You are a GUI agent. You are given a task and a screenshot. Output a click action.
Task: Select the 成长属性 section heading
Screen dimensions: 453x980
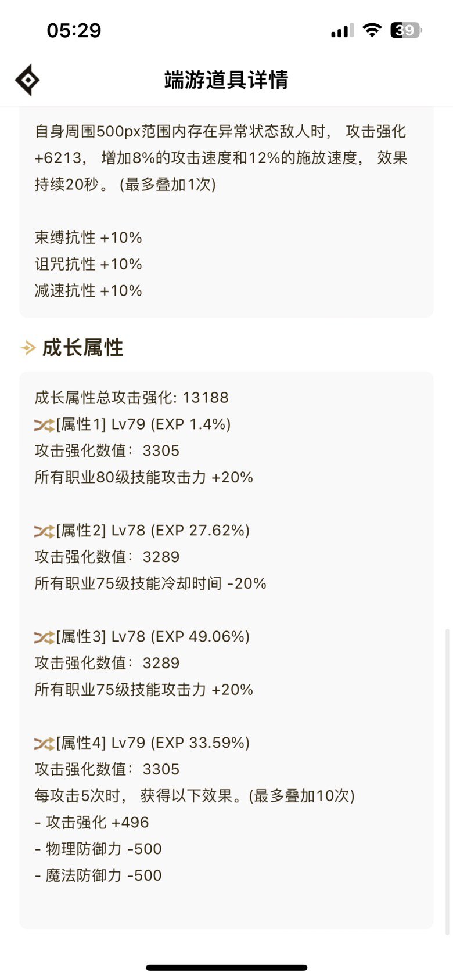82,348
